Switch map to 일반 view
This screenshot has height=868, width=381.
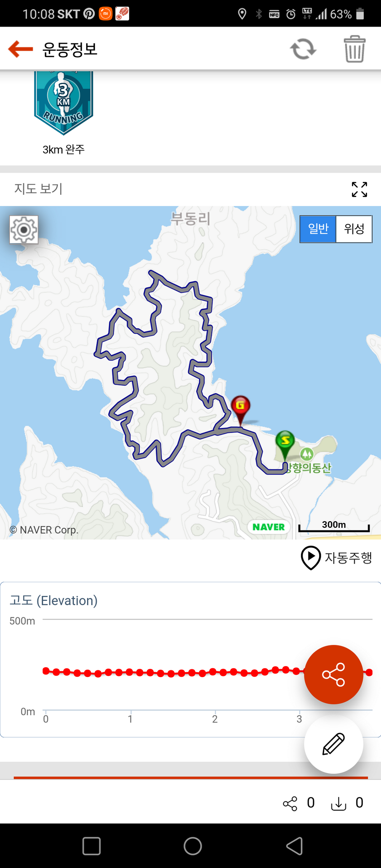318,229
